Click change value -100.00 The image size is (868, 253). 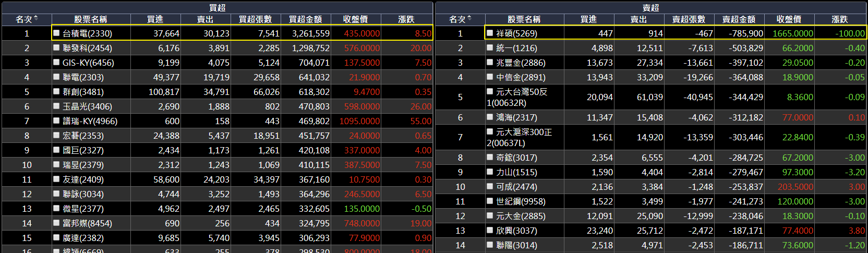click(x=850, y=33)
